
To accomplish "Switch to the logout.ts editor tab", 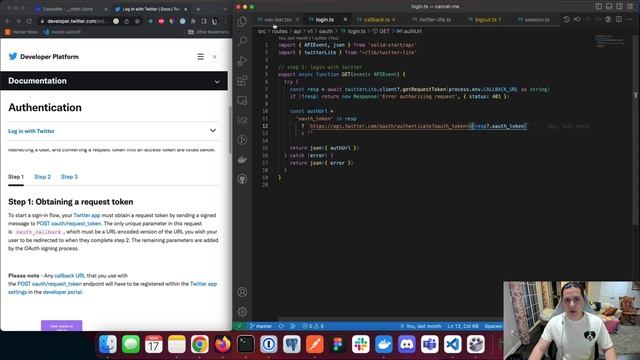I will [x=485, y=20].
